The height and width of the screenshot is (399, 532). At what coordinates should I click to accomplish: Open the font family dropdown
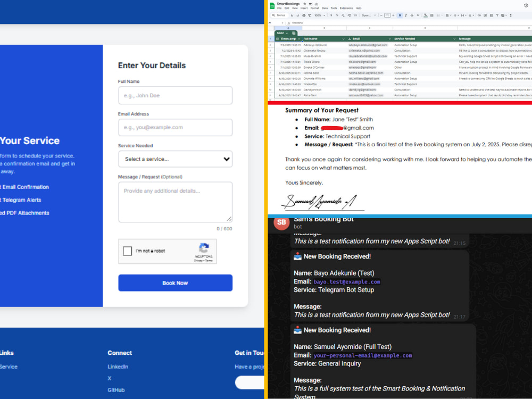369,15
